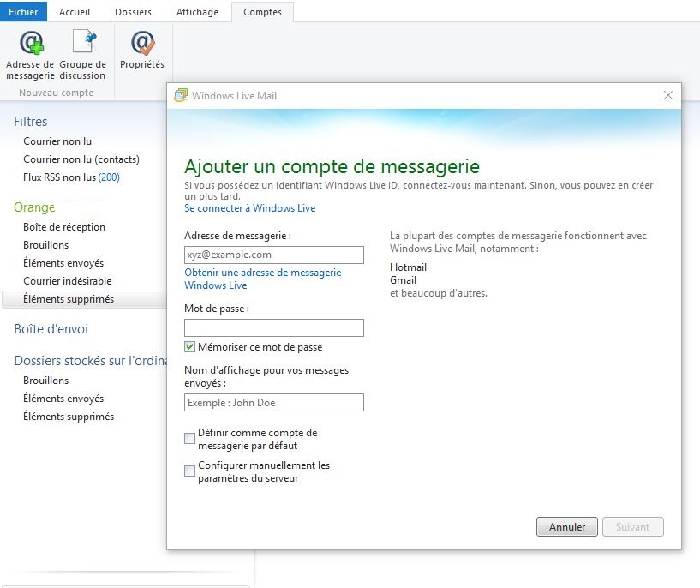Add a Groupe de discussion account

82,55
